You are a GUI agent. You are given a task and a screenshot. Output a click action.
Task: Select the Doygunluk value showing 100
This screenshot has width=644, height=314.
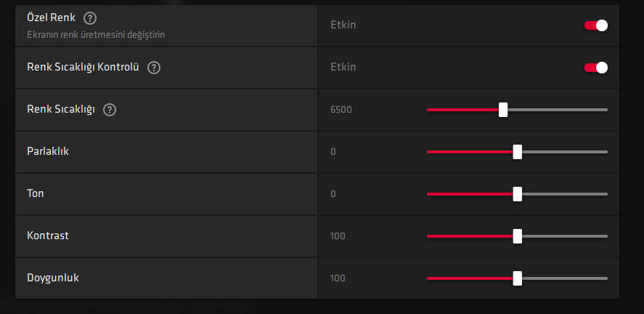pos(338,278)
